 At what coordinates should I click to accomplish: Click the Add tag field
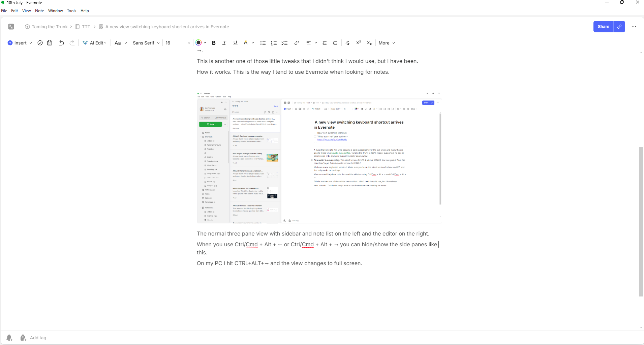tap(38, 338)
